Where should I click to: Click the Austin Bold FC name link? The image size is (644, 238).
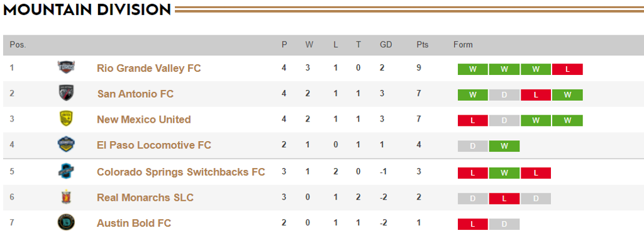(x=134, y=223)
